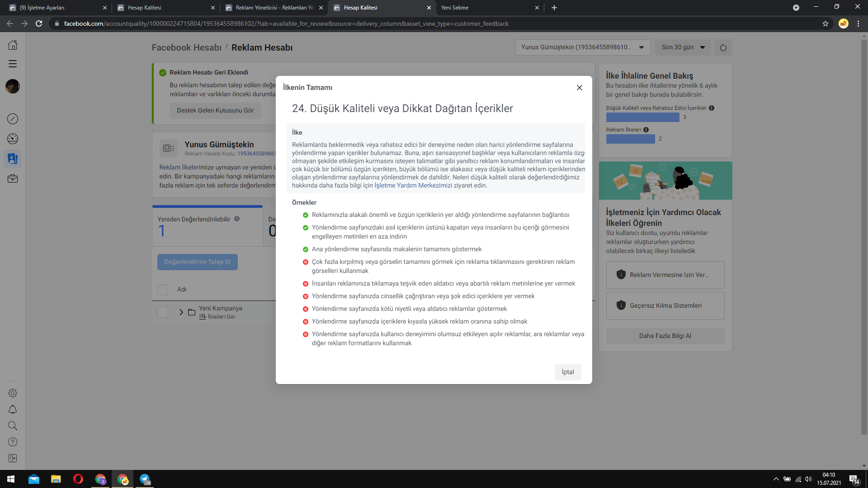Click the help illustration thumbnail image
Viewport: 868px width, 488px height.
665,181
